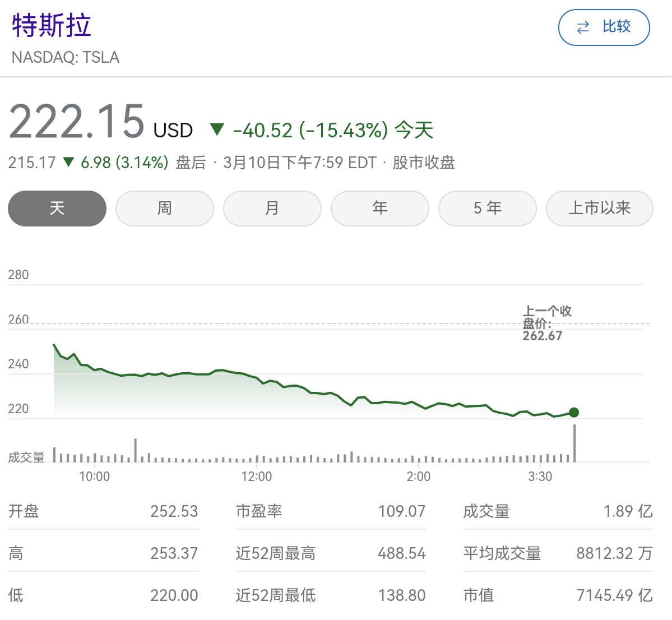The width and height of the screenshot is (672, 620).
Task: Choose the 5 年 range tab
Action: point(487,209)
